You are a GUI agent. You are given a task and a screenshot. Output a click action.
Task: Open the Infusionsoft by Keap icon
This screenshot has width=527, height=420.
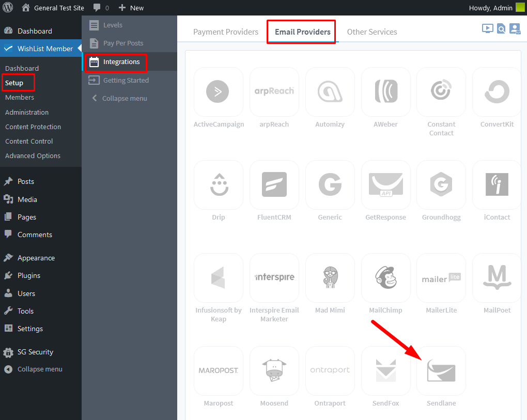(x=218, y=278)
